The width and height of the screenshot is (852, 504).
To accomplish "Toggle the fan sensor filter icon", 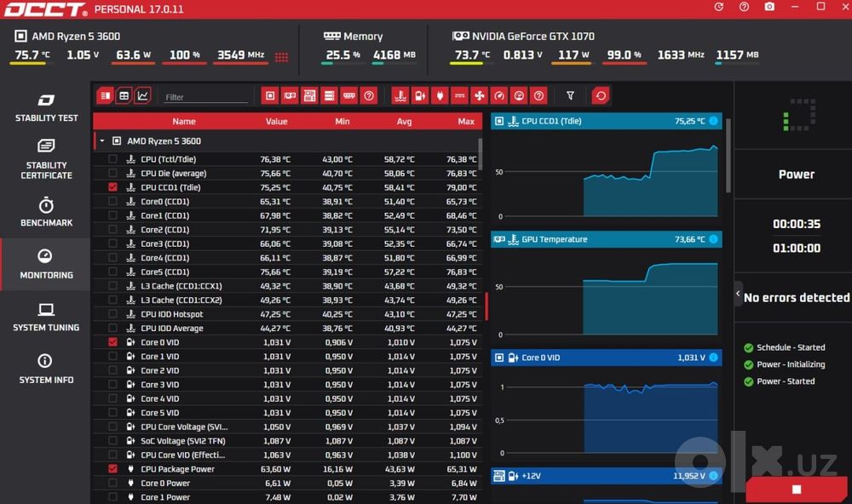I will [479, 96].
